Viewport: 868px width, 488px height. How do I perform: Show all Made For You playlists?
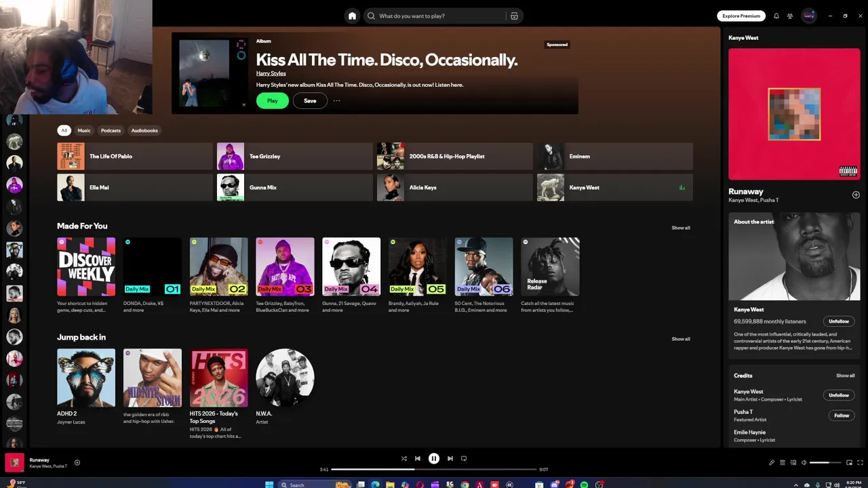(x=680, y=228)
